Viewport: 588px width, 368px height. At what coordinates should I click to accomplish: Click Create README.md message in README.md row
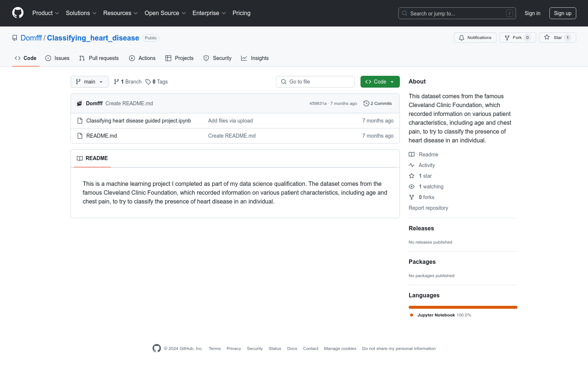[x=232, y=136]
